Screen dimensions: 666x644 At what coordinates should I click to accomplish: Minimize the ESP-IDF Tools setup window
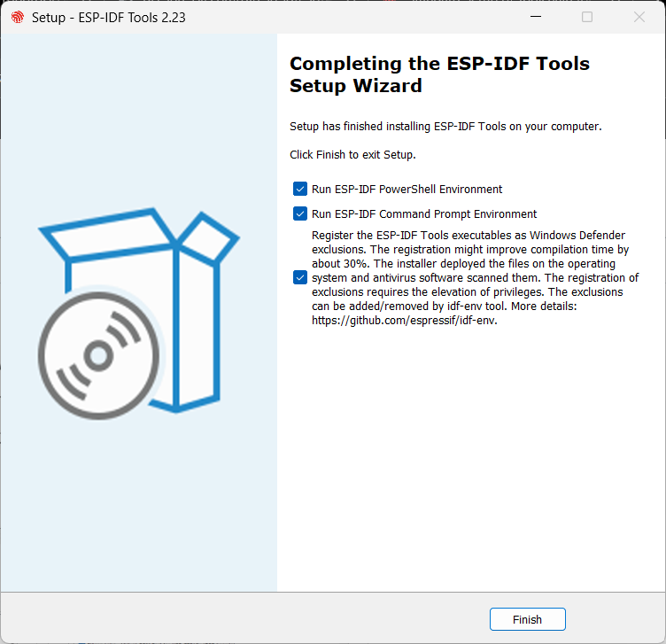coord(536,17)
